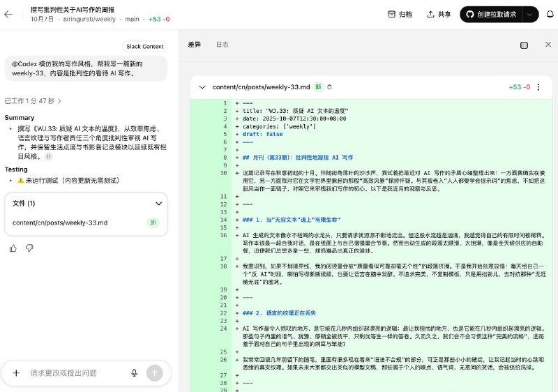
Task: Open the pull request options dropdown arrow
Action: tap(531, 14)
